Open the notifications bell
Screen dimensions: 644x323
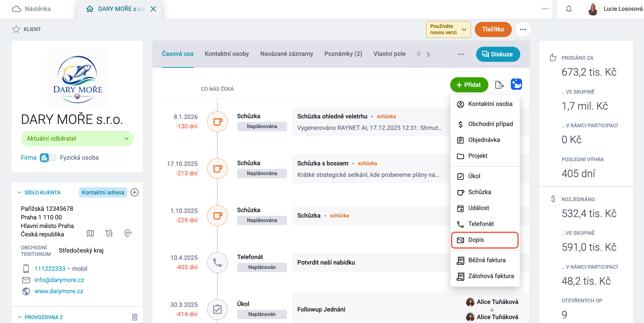(569, 9)
